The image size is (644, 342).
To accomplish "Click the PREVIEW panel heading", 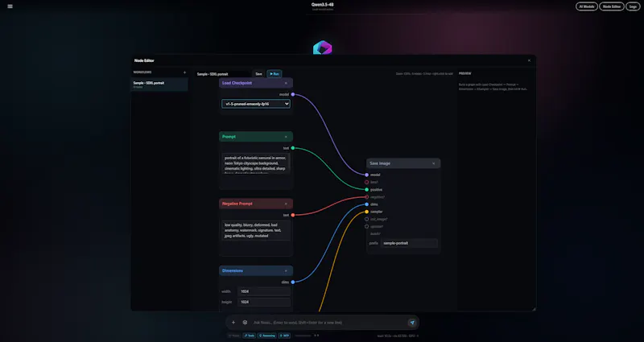I will click(465, 73).
